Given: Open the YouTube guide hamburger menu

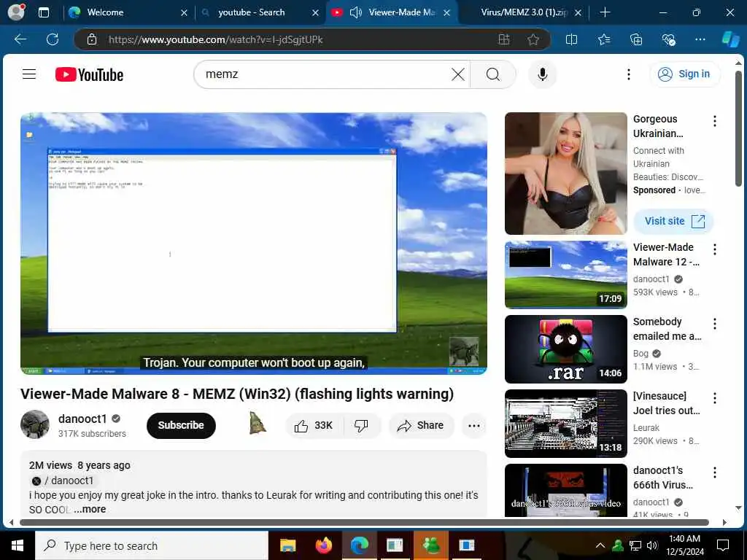Looking at the screenshot, I should click(x=29, y=74).
